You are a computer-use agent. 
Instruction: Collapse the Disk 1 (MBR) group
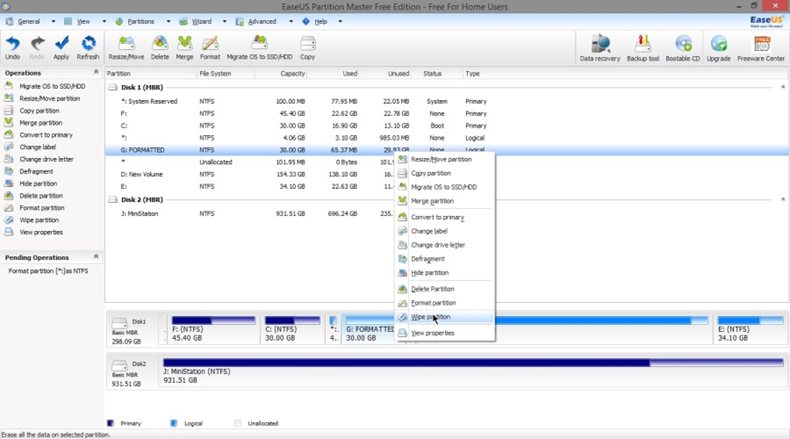pos(782,87)
